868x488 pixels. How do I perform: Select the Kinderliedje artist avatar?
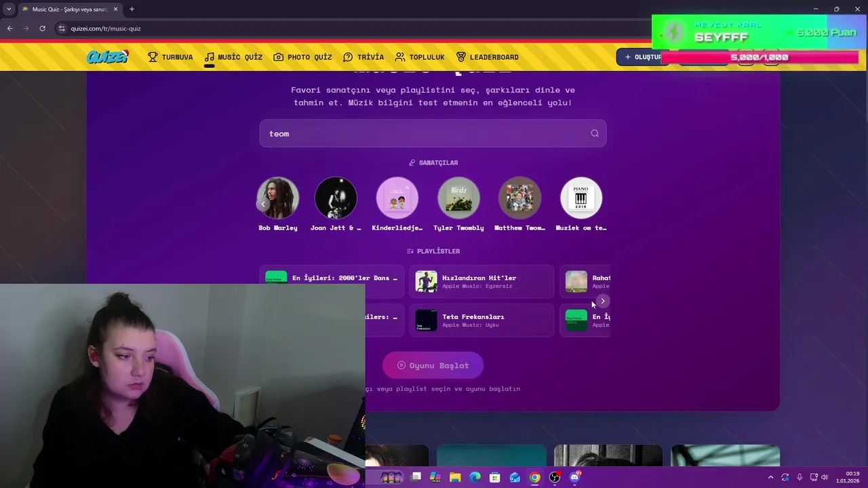click(397, 198)
